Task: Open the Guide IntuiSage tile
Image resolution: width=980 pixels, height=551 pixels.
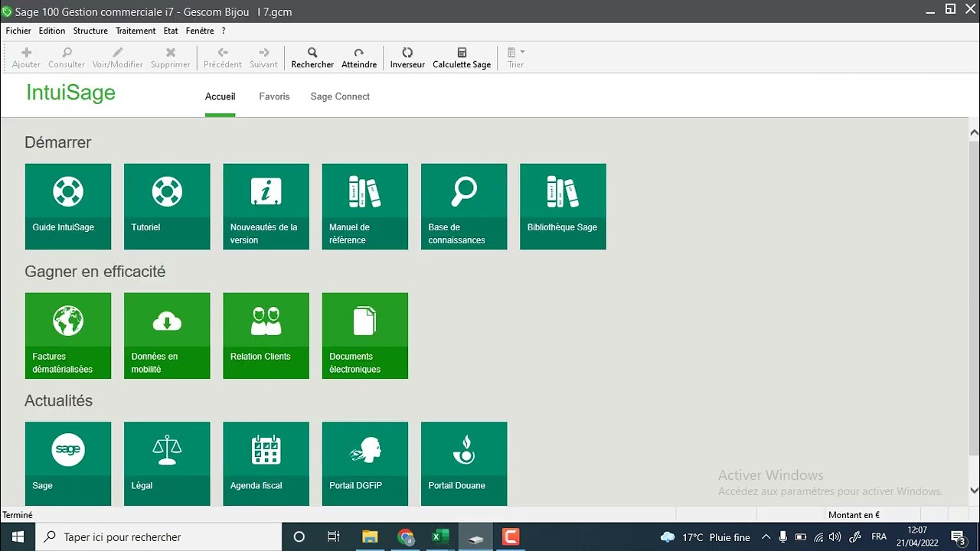Action: 68,207
